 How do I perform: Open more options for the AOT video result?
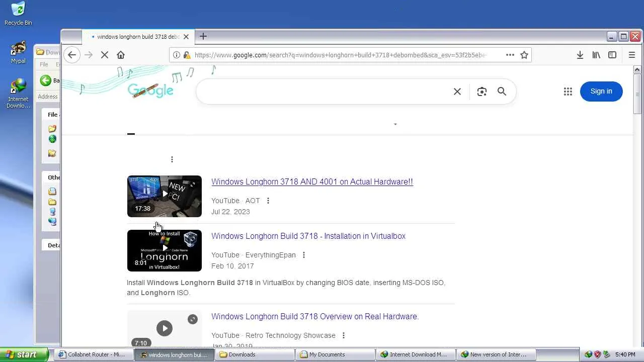[x=268, y=201]
